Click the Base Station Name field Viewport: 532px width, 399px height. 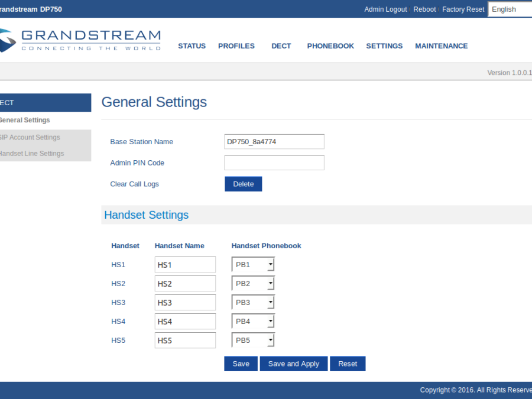coord(274,142)
